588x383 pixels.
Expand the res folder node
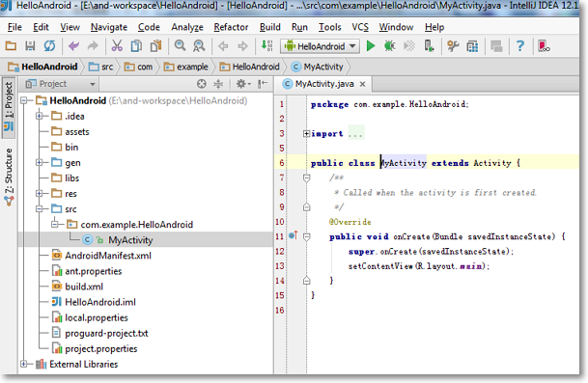[40, 193]
